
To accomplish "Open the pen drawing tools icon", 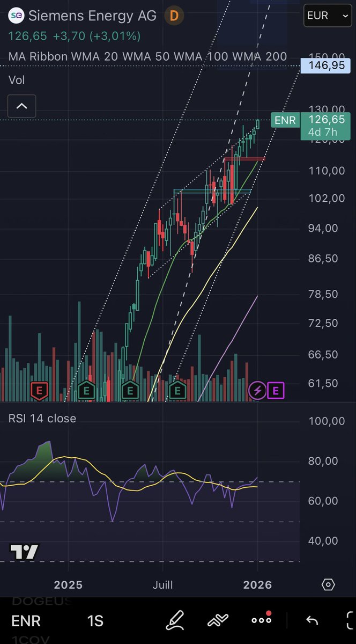I will coord(175,620).
